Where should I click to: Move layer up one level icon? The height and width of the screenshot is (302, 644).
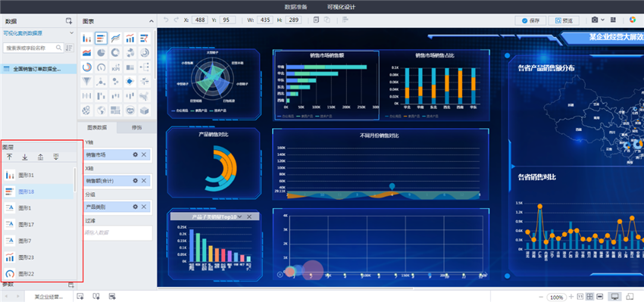[40, 157]
